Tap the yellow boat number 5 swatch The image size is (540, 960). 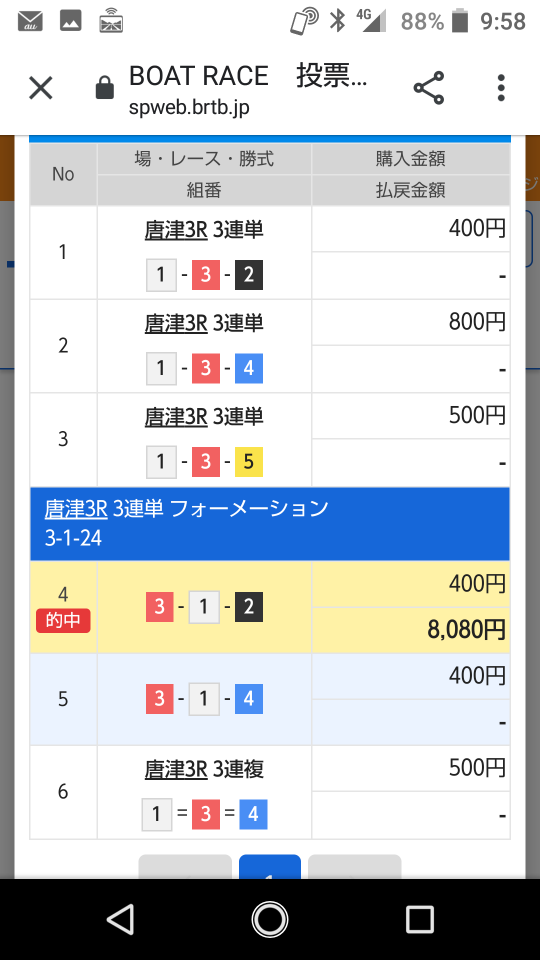coord(249,462)
